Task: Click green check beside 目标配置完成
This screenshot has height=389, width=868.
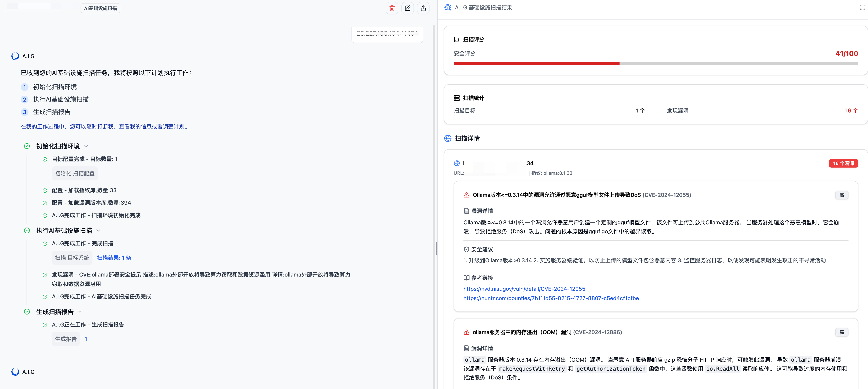Action: [45, 159]
